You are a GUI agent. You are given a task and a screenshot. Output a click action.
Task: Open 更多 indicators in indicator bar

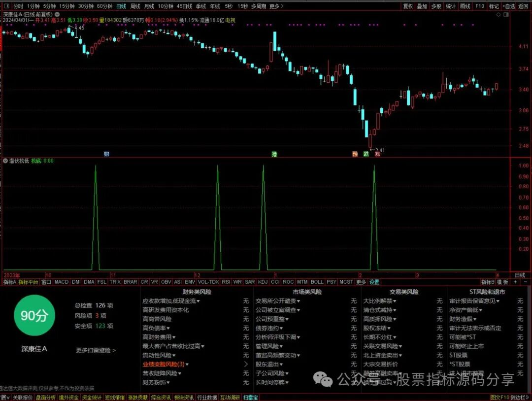(361, 282)
